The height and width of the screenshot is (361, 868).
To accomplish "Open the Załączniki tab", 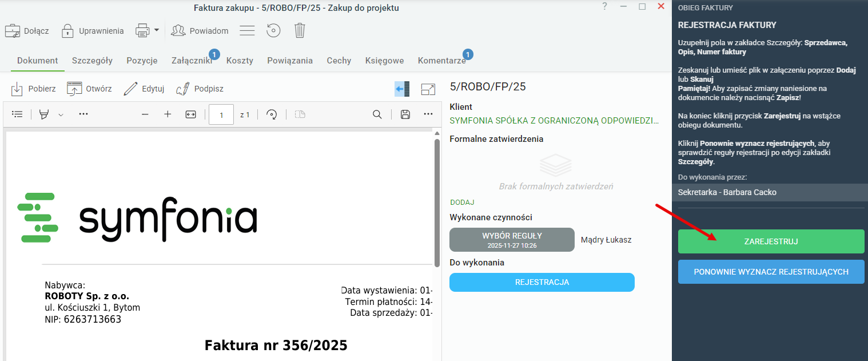I will pos(192,61).
